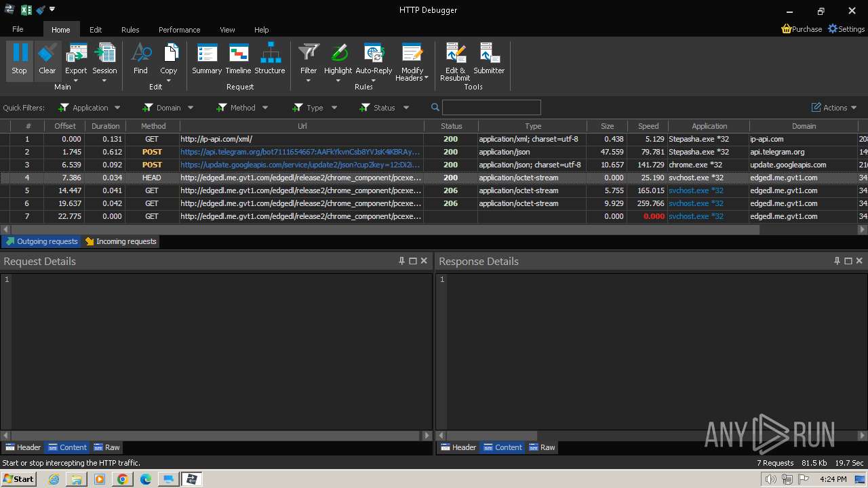Click the quick filter search icon
Image resolution: width=868 pixels, height=488 pixels.
[x=435, y=107]
